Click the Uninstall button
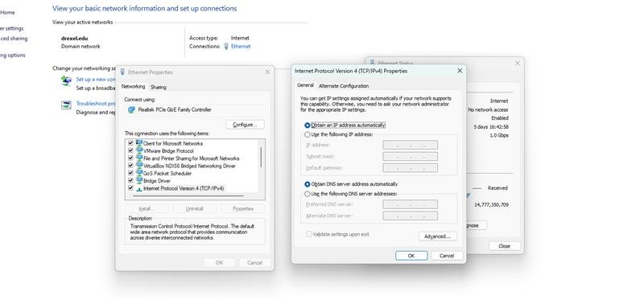The image size is (644, 300). 194,208
